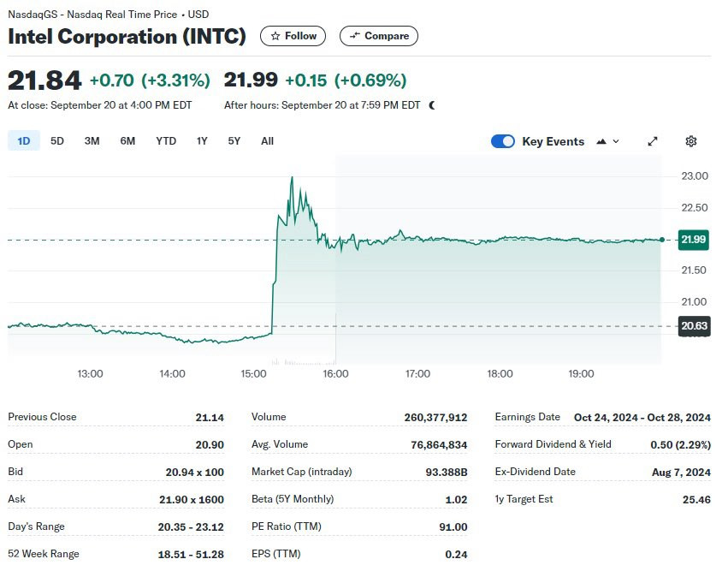
Task: Switch chart to 6M range
Action: click(x=127, y=140)
